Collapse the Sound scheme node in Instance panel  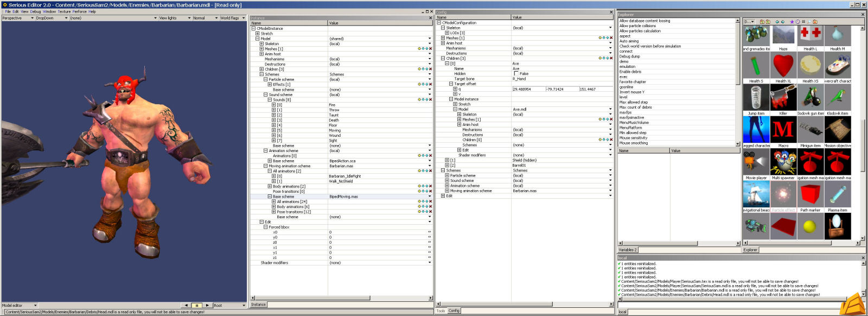pyautogui.click(x=266, y=94)
